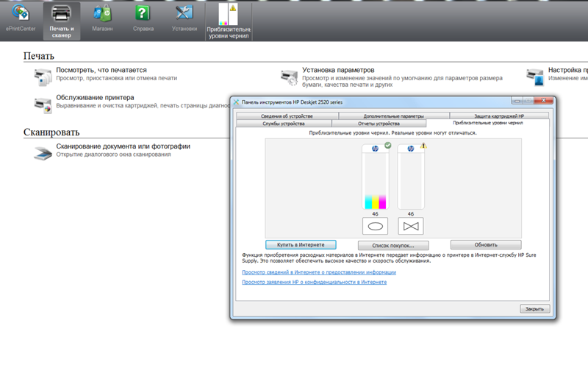This screenshot has width=588, height=365.
Task: Click the Купить в Интернете button
Action: point(301,245)
